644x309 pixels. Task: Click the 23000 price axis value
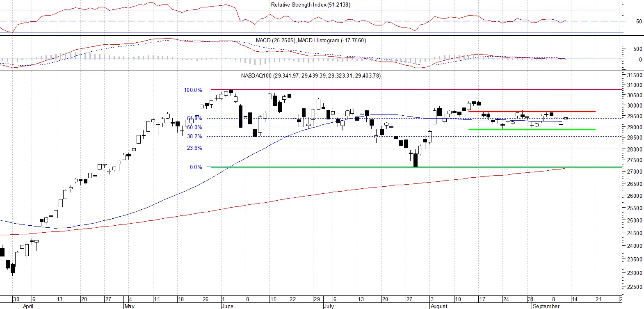click(x=635, y=273)
